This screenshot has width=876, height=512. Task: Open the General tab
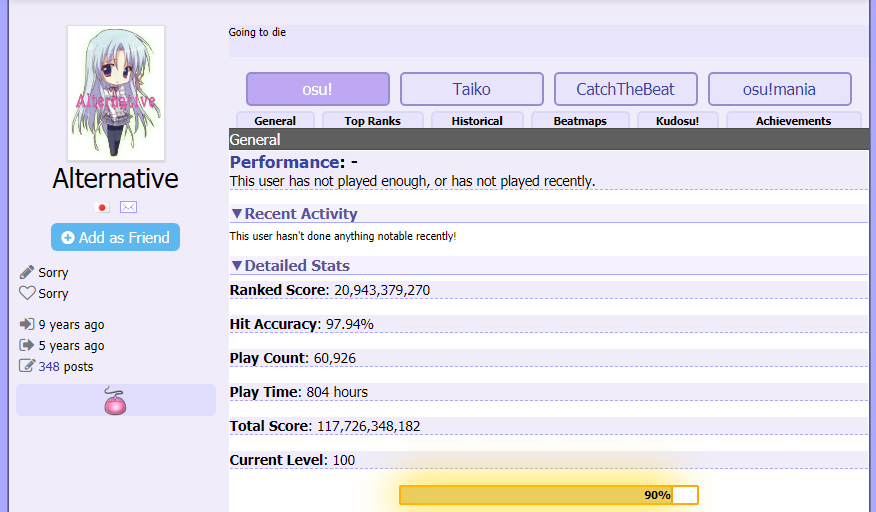(x=275, y=121)
